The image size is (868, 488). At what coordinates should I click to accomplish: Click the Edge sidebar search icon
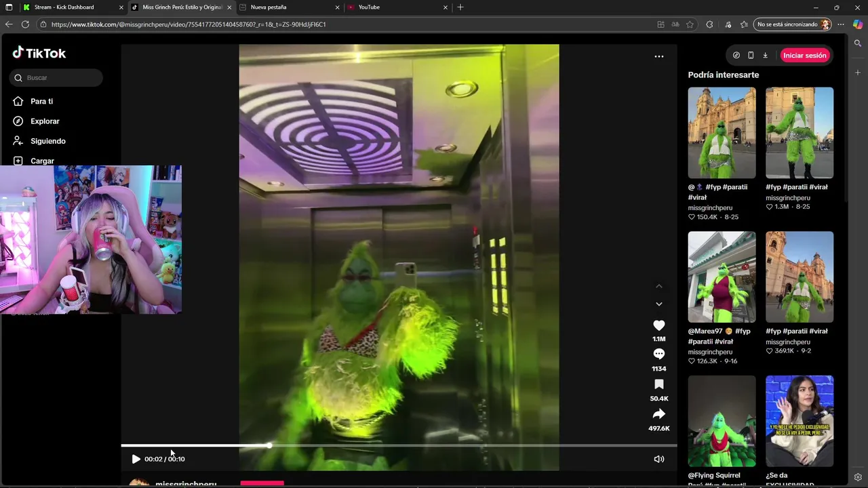(x=858, y=43)
